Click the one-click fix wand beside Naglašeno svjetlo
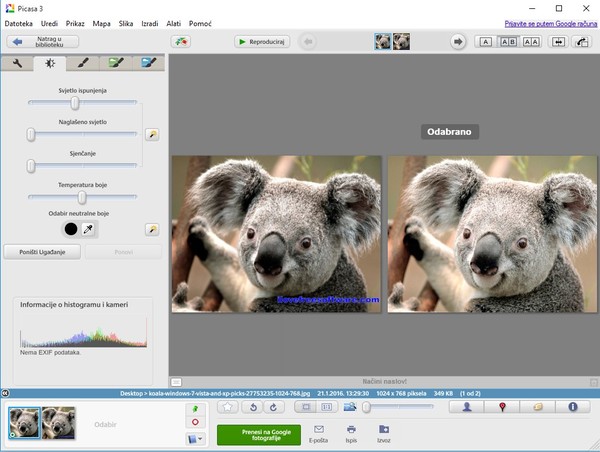This screenshot has width=600, height=452. tap(151, 133)
